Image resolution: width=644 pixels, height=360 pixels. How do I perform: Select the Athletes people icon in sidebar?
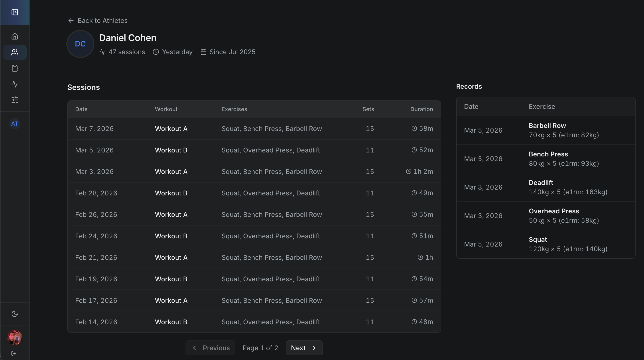14,52
